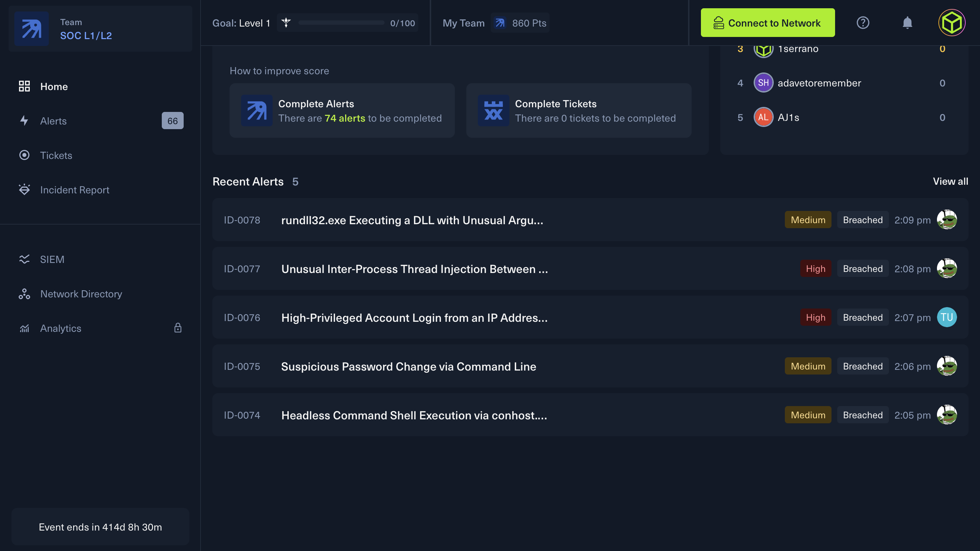Open the Tickets section

point(56,155)
